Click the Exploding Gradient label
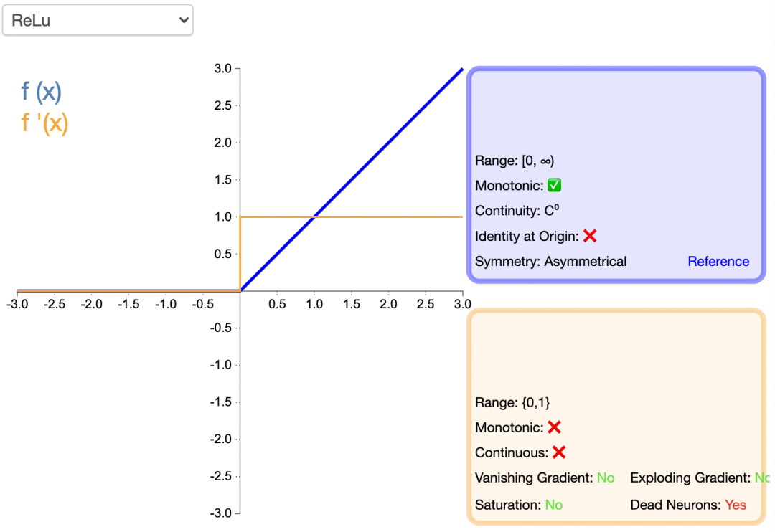775x532 pixels. 690,478
